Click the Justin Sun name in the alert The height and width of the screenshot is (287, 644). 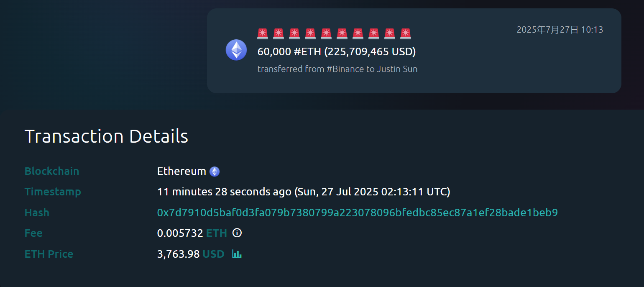pyautogui.click(x=397, y=69)
